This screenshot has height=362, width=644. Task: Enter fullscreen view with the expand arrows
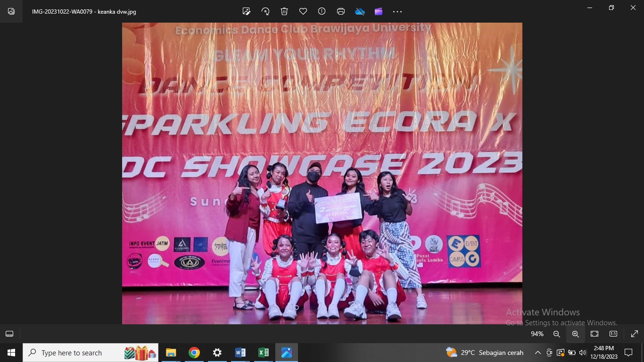point(635,334)
